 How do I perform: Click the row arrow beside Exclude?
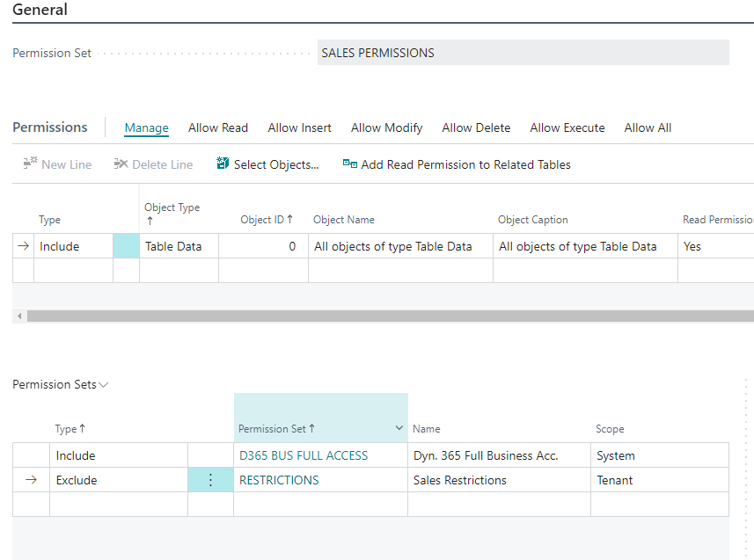pos(32,480)
